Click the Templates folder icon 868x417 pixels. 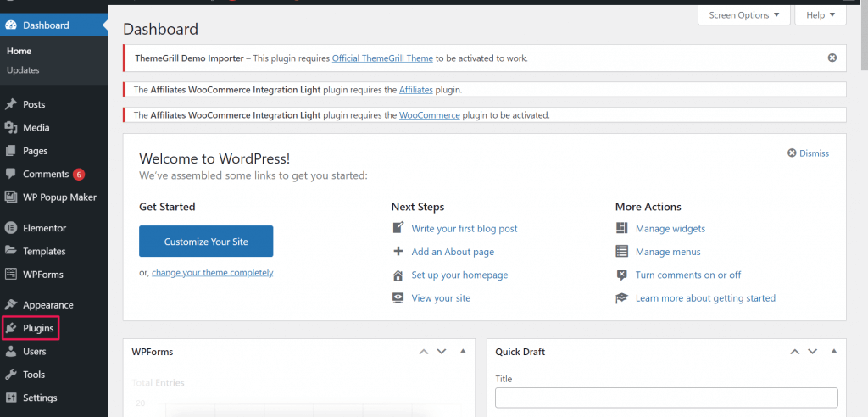click(x=10, y=251)
